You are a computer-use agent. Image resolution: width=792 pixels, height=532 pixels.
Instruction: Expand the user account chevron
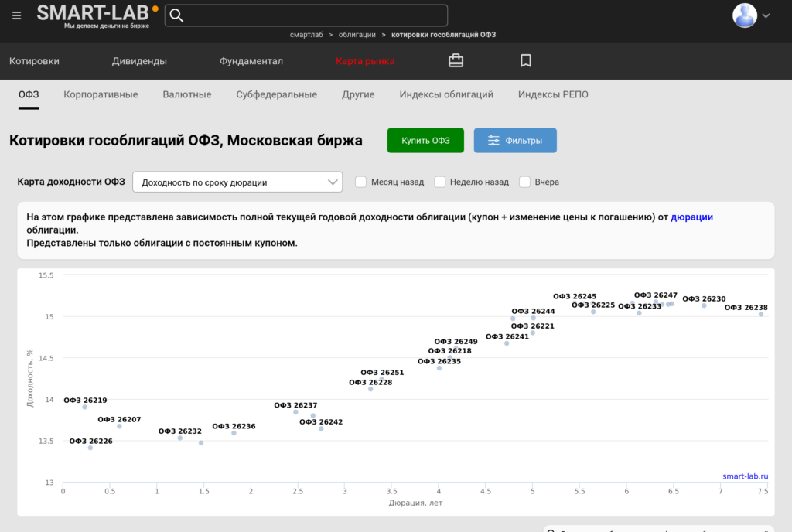(766, 15)
